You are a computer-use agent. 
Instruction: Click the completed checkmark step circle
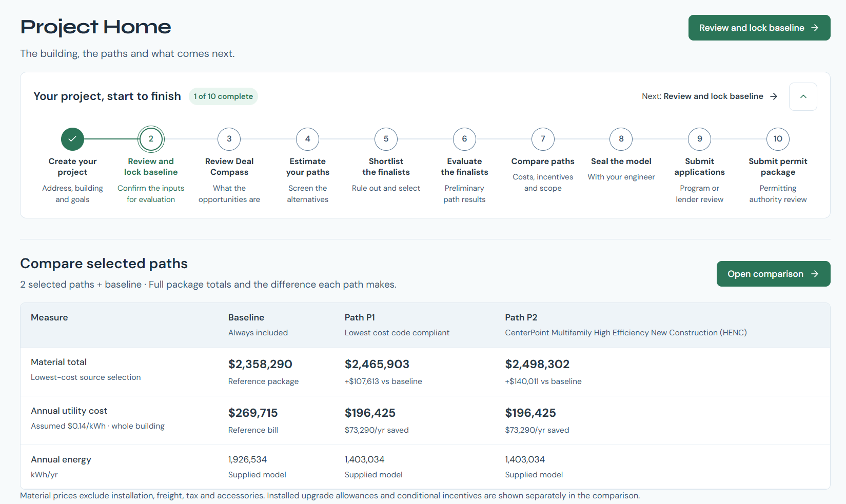coord(72,139)
